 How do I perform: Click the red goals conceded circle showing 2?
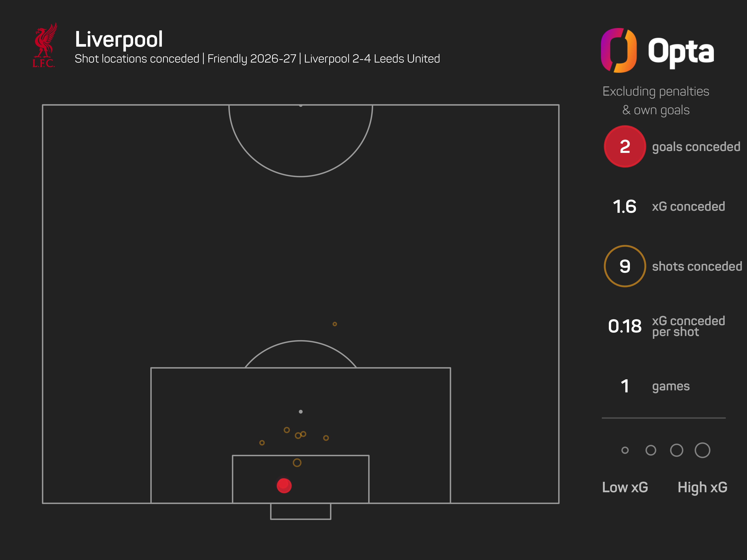tap(625, 147)
